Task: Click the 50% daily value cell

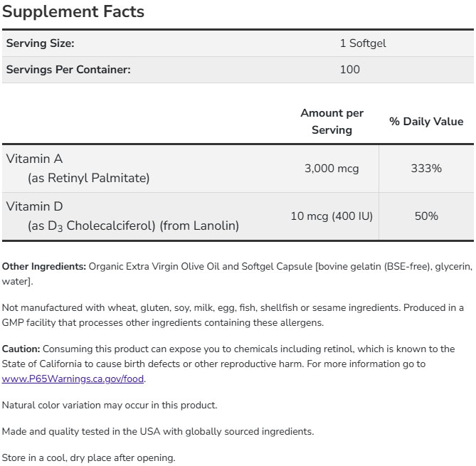Action: click(426, 216)
